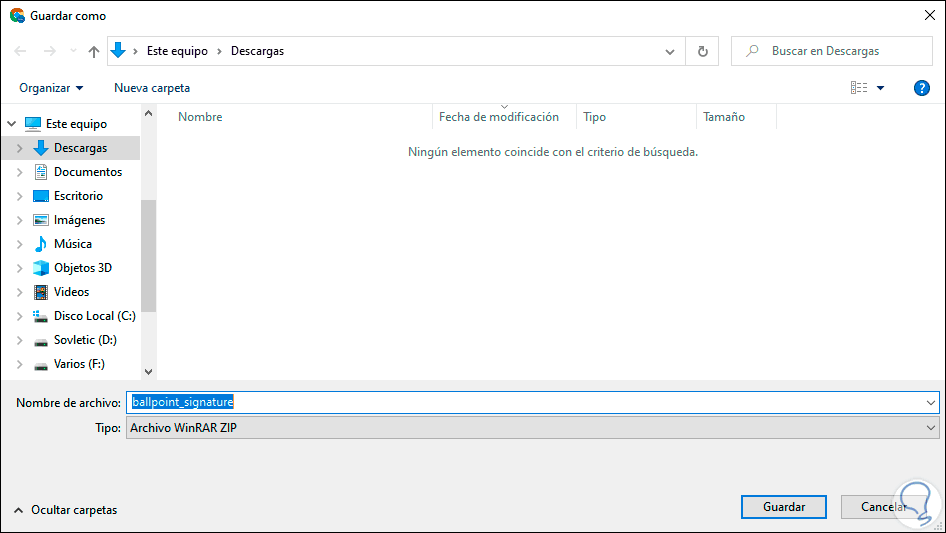Refresh the Descargas folder view
This screenshot has width=946, height=533.
[702, 51]
